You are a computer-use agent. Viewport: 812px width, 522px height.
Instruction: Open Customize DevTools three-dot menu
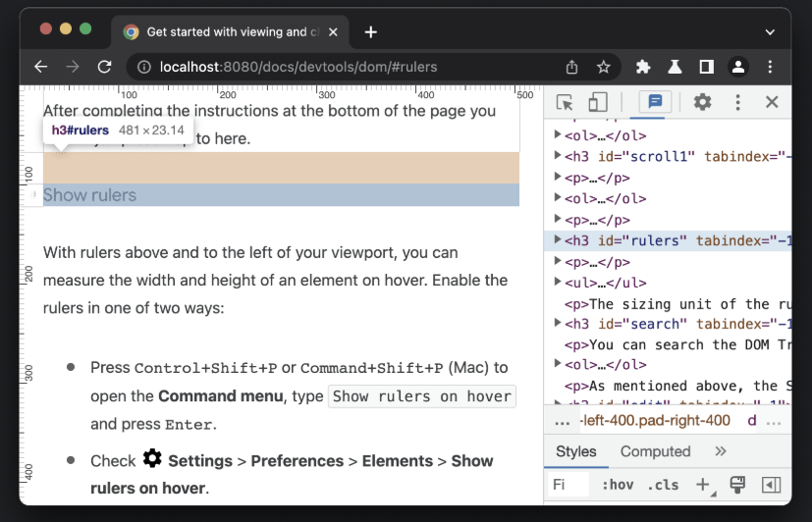738,102
